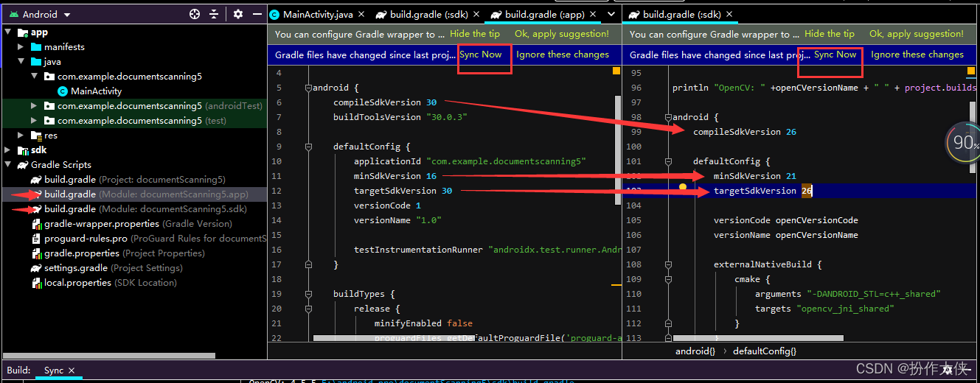The image size is (980, 383).
Task: Click the android{} breadcrumb
Action: pyautogui.click(x=695, y=351)
